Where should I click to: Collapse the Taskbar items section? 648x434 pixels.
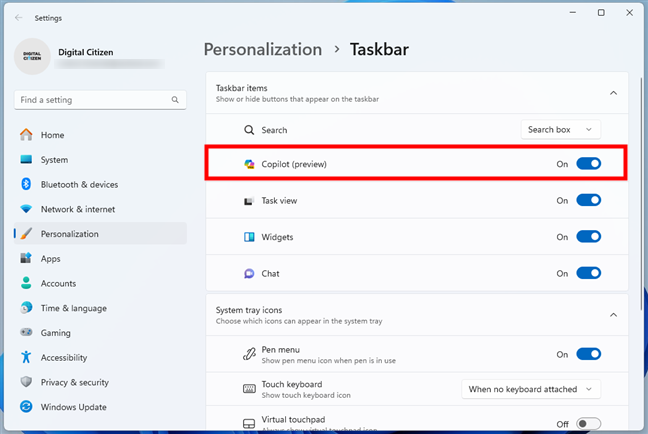(x=613, y=93)
